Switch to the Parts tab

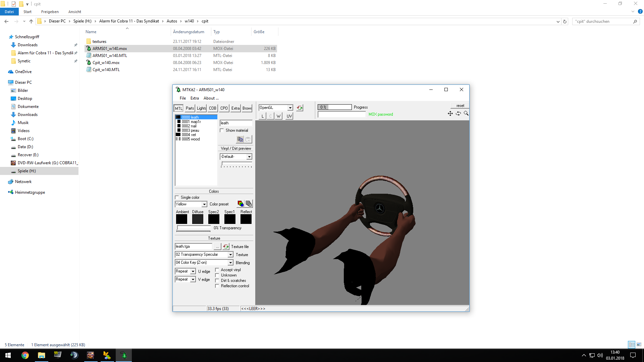(190, 108)
